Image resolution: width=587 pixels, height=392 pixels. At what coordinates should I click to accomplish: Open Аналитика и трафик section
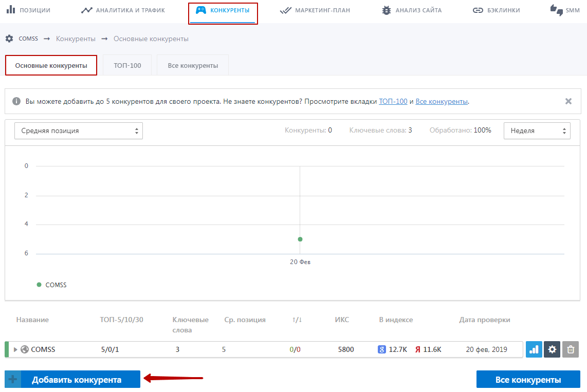(x=123, y=10)
